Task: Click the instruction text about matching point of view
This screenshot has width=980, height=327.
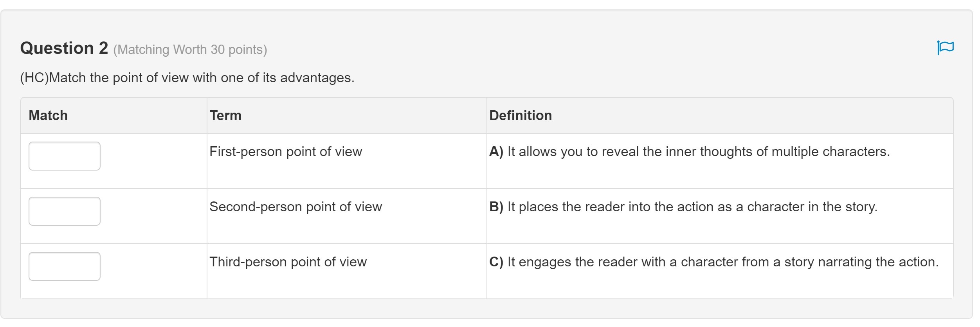Action: [202, 77]
